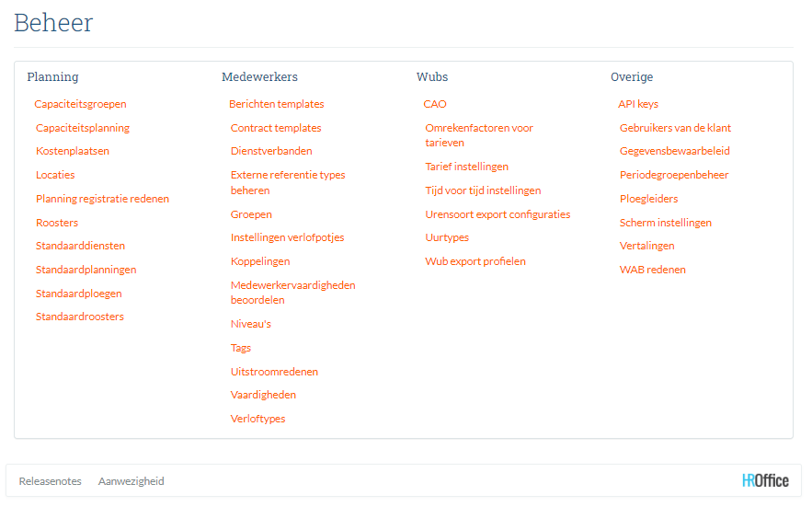The width and height of the screenshot is (812, 507).
Task: Open the API keys page
Action: [x=638, y=104]
